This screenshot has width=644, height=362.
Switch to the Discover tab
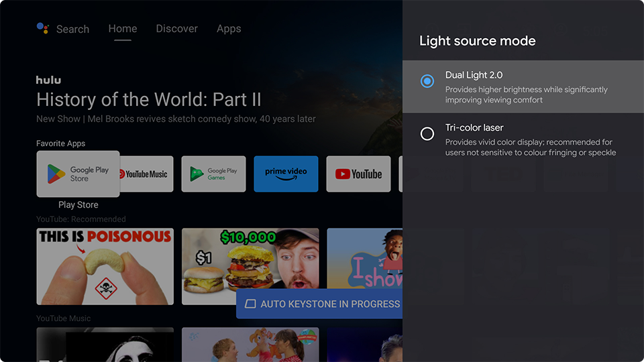point(176,29)
